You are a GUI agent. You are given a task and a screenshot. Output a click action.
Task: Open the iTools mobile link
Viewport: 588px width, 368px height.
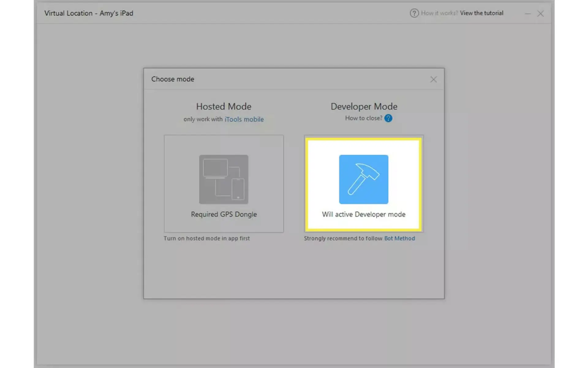(244, 119)
